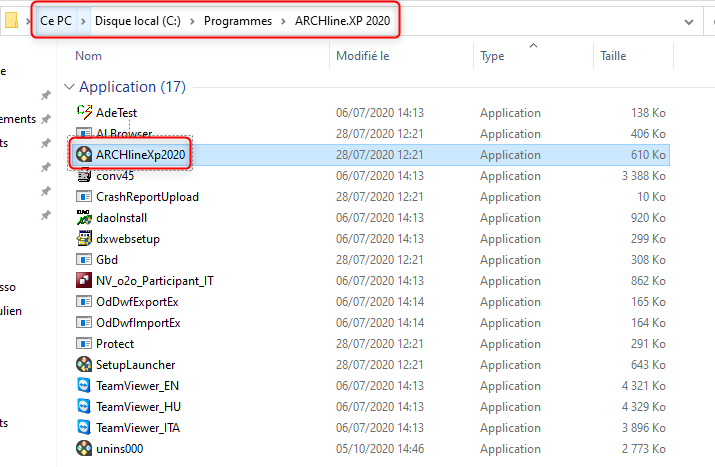Select the daoInstall file name
This screenshot has width=715, height=467.
(x=121, y=218)
